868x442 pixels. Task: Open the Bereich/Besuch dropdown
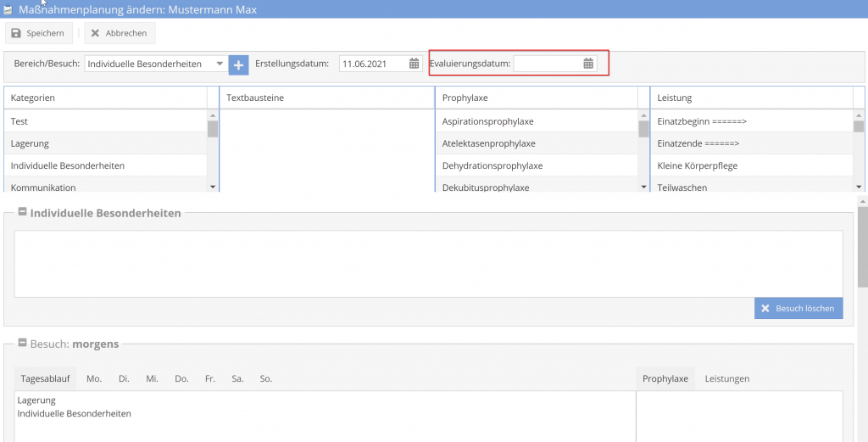220,64
